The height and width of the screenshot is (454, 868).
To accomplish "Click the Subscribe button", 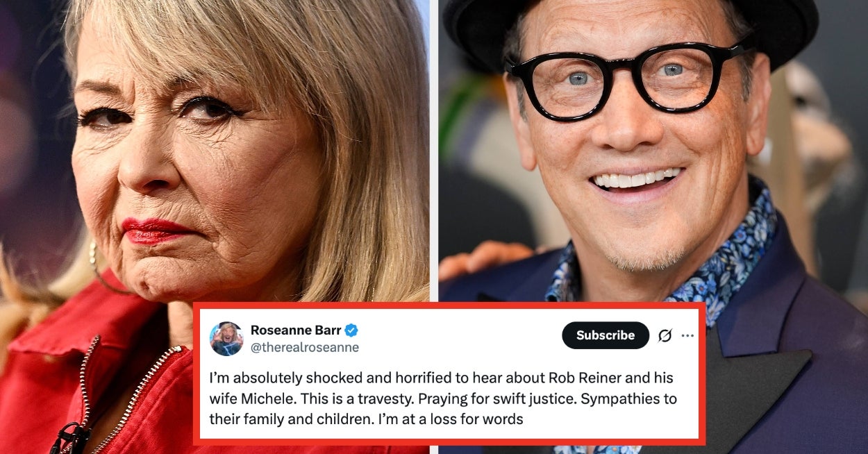I will tap(606, 335).
